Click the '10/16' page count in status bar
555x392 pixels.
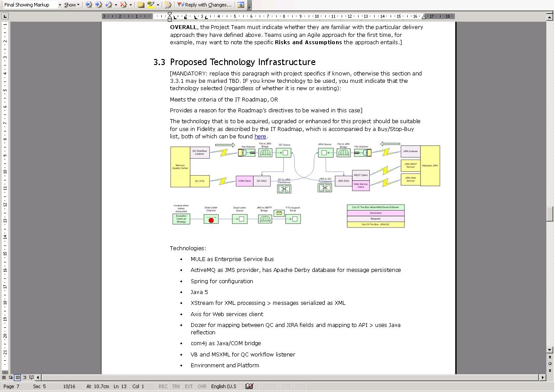(x=69, y=386)
